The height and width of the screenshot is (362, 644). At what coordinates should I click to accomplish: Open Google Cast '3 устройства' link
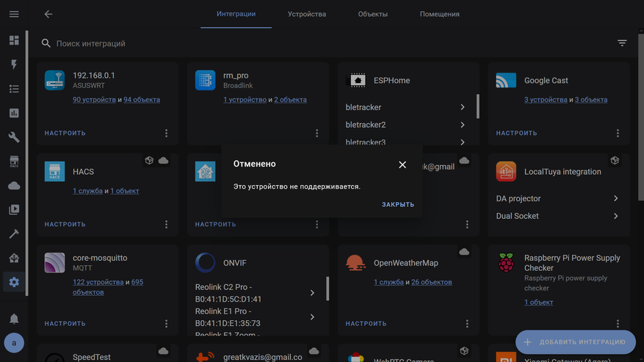click(x=546, y=100)
